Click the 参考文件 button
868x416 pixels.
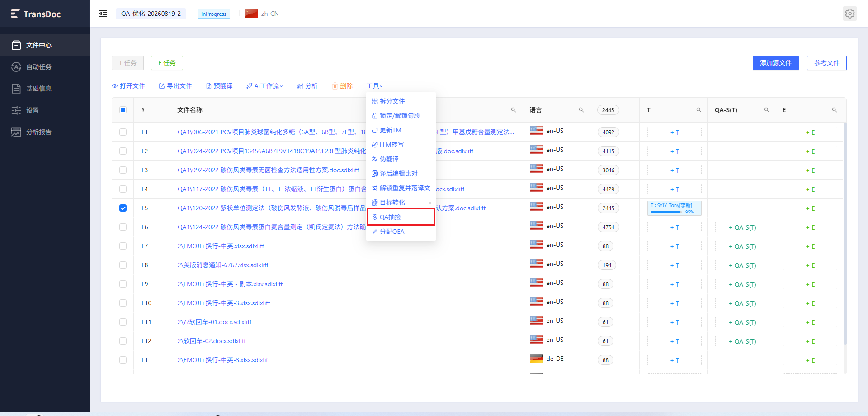(x=826, y=63)
